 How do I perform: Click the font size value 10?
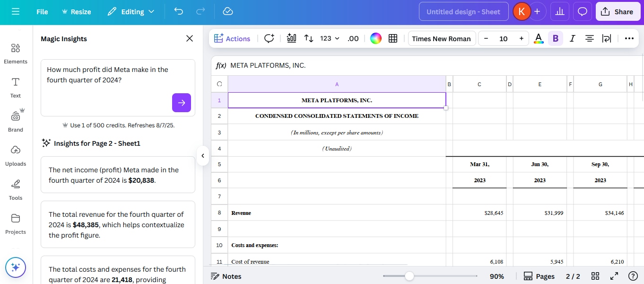click(504, 39)
